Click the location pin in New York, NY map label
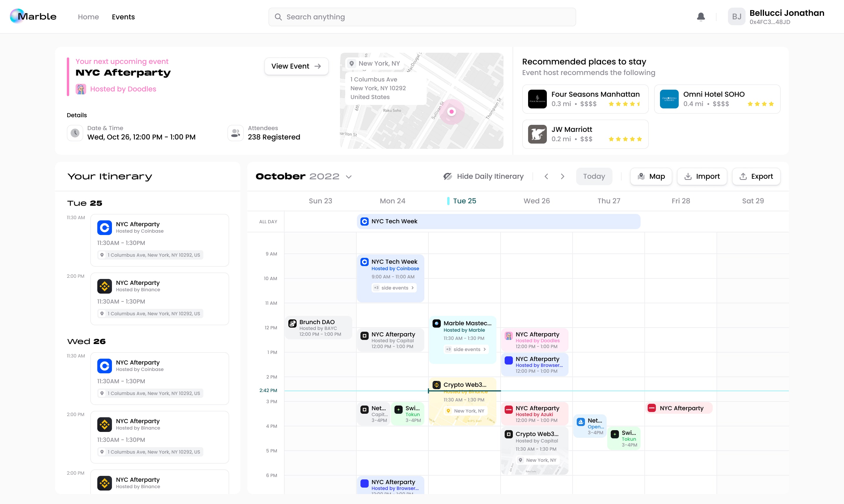Image resolution: width=844 pixels, height=504 pixels. click(x=352, y=64)
